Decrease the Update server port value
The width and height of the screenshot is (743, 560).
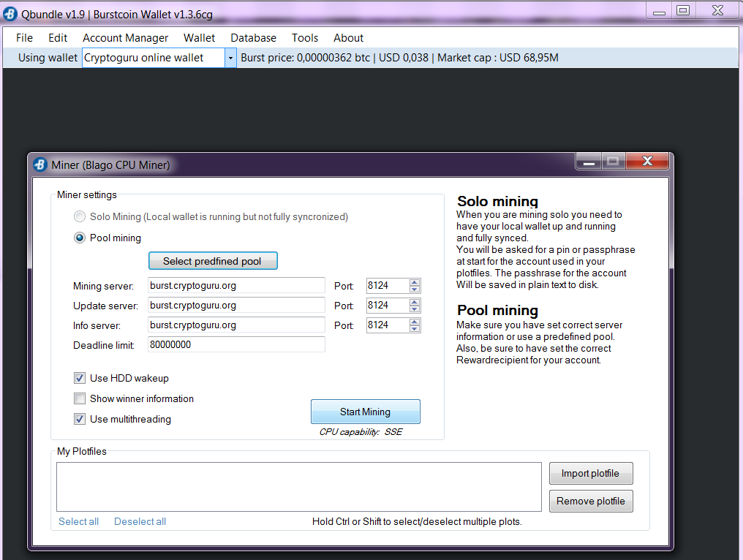(415, 309)
